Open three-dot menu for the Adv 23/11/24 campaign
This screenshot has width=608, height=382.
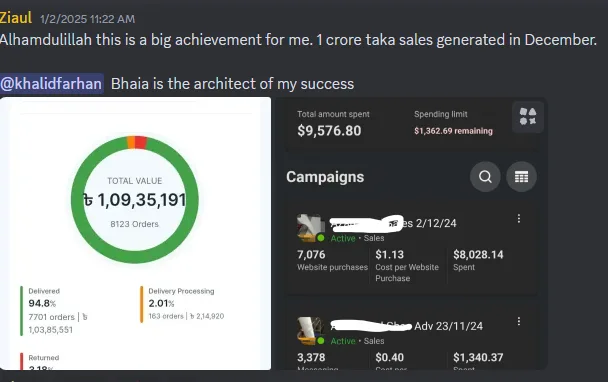(519, 321)
